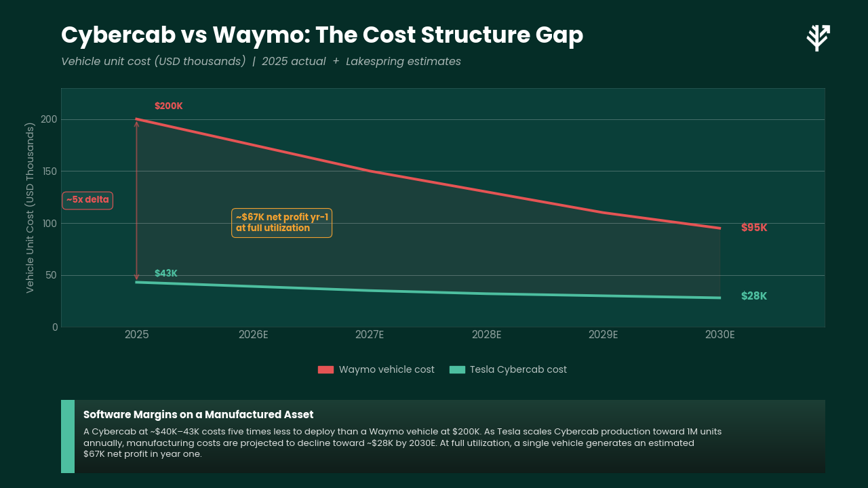Screen dimensions: 868x488
Task: Click the "$95K" end-of-line data label
Action: tap(754, 228)
